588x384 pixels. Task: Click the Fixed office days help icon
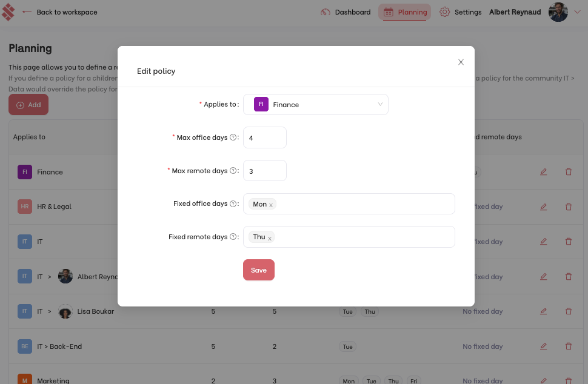point(233,204)
